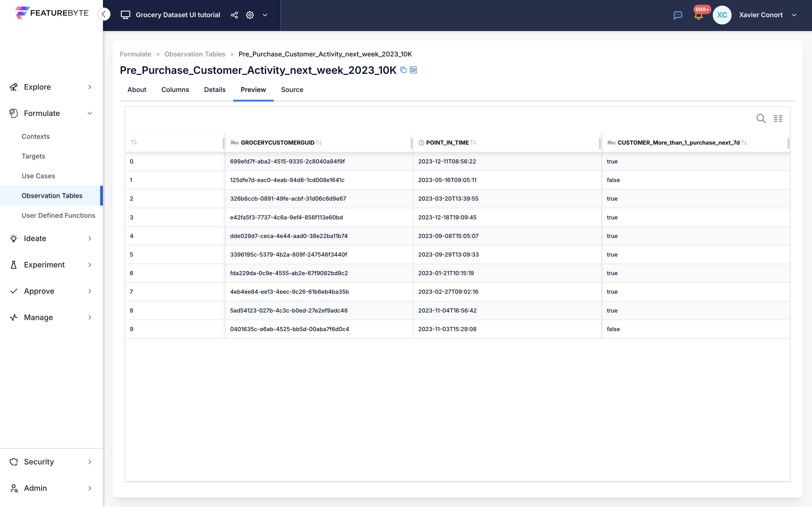Select cell e42fa5f3-7737-4c6a-9ef4-856f113e60bd
This screenshot has width=812, height=507.
[286, 217]
